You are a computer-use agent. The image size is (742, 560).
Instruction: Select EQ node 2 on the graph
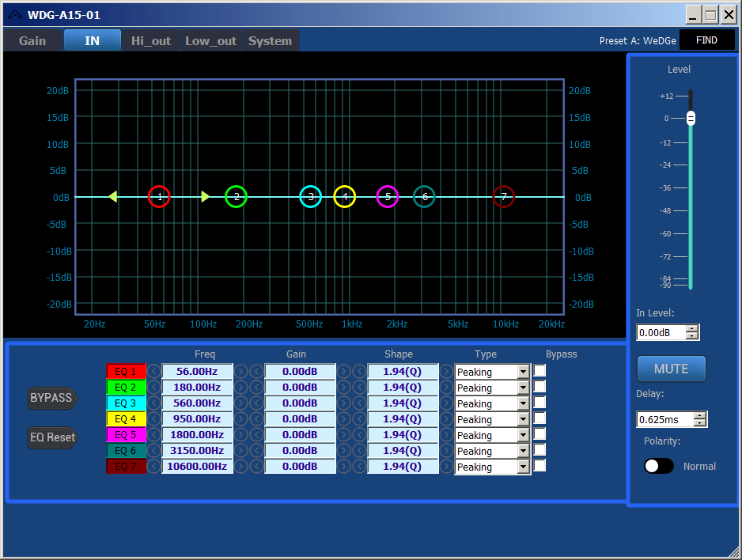coord(236,197)
